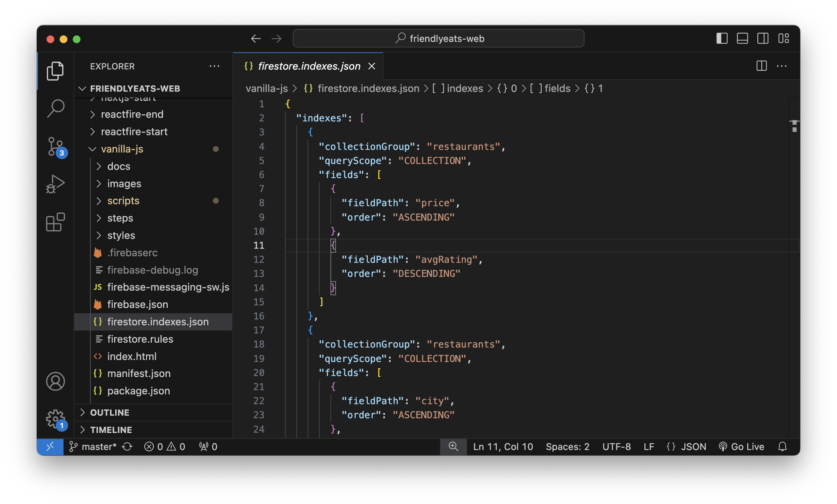Open Source Control view with 3 changes
837x504 pixels.
55,147
